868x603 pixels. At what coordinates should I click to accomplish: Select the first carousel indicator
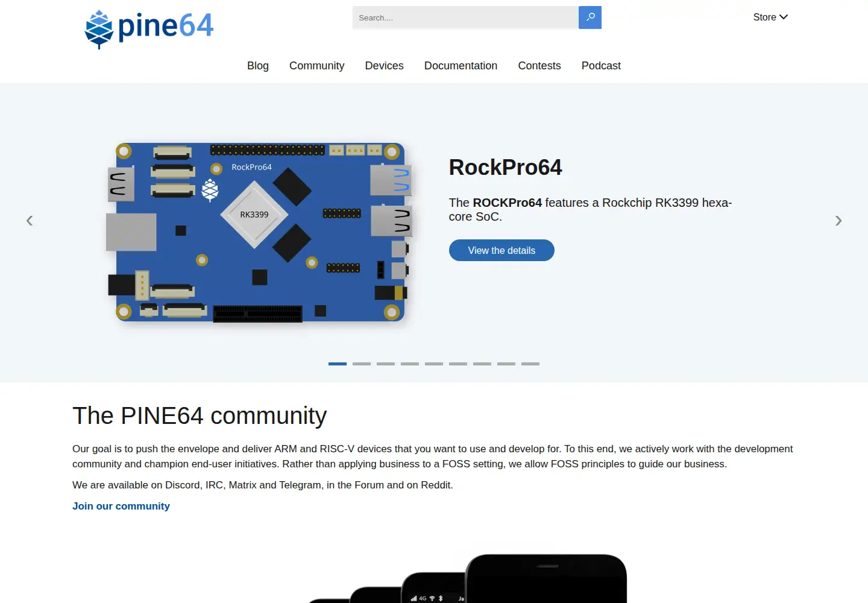pyautogui.click(x=338, y=364)
